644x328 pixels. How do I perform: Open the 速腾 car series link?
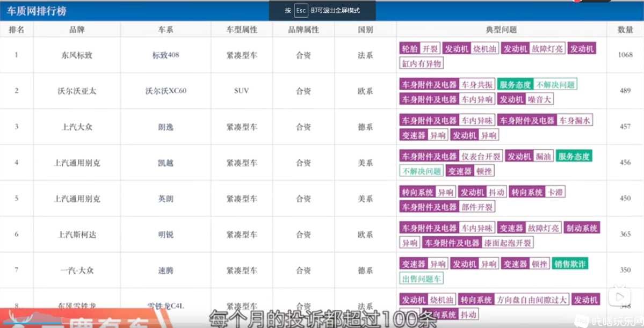click(x=165, y=270)
